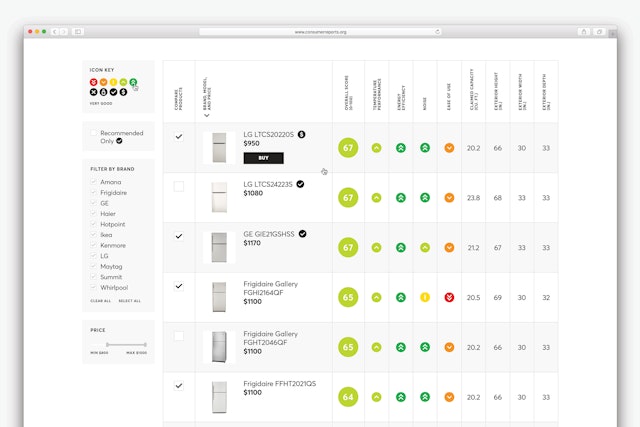Click the yellow Good rating icon in Icon Key
The width and height of the screenshot is (640, 427).
point(113,82)
